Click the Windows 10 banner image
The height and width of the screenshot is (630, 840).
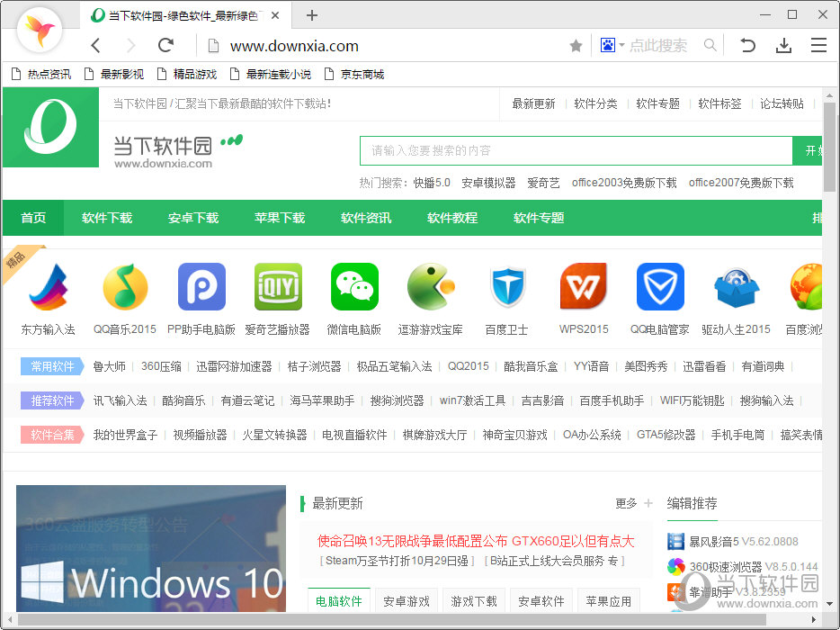[151, 548]
